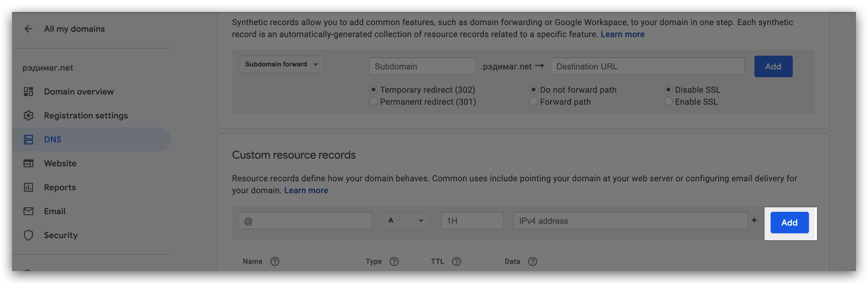Viewport: 868px width, 283px height.
Task: Click the back arrow beside All my domains
Action: coord(28,29)
